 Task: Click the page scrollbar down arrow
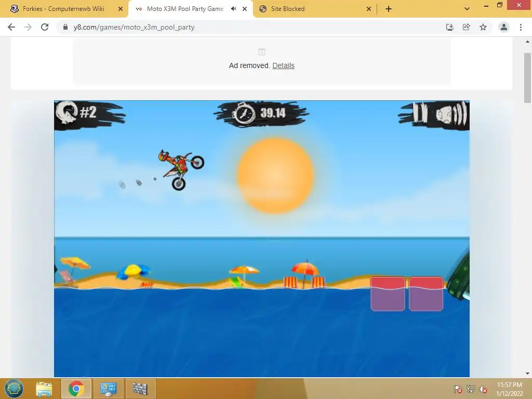tap(527, 374)
